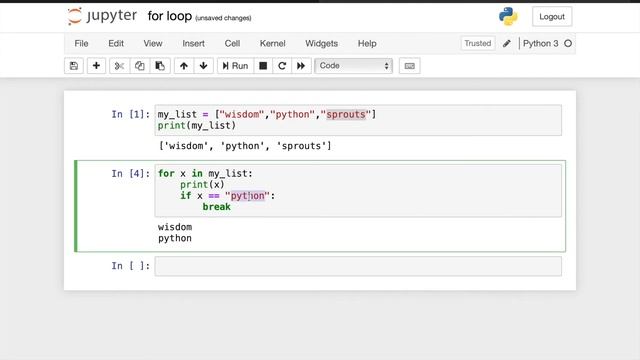Click the my_list assignment line in cell 1
Viewport: 640px width, 360px height.
(x=267, y=114)
